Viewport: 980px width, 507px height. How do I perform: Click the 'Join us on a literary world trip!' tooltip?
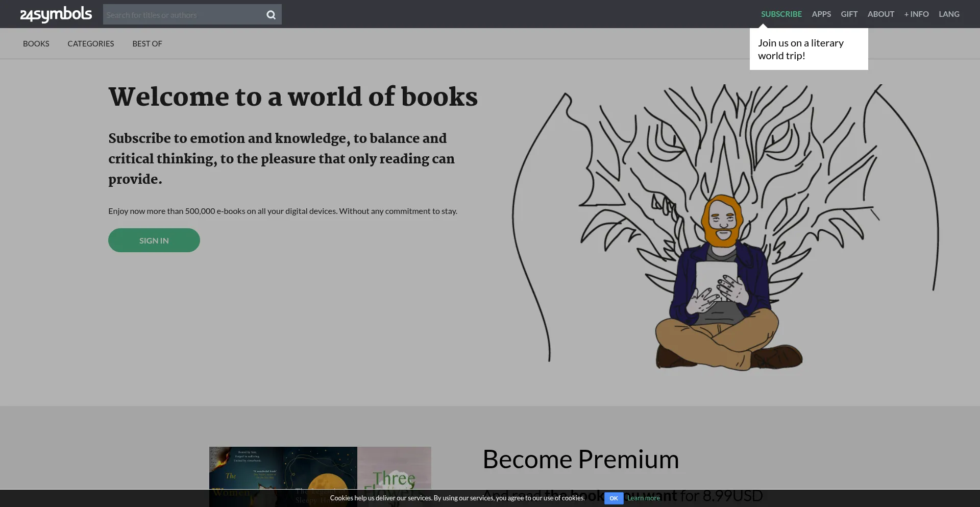809,49
